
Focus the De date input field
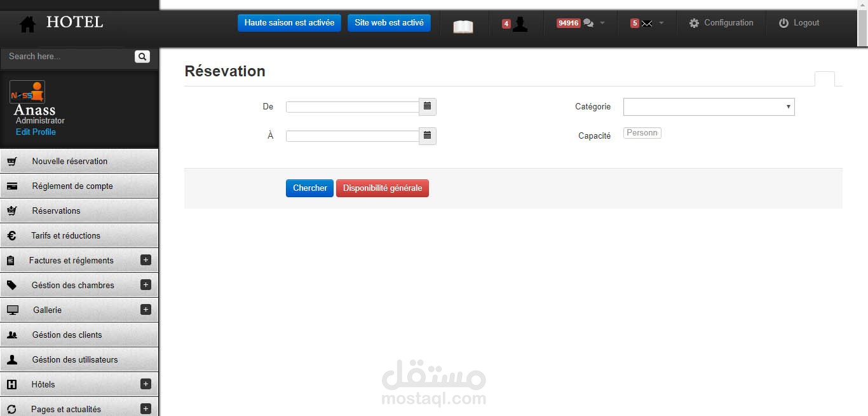tap(353, 107)
